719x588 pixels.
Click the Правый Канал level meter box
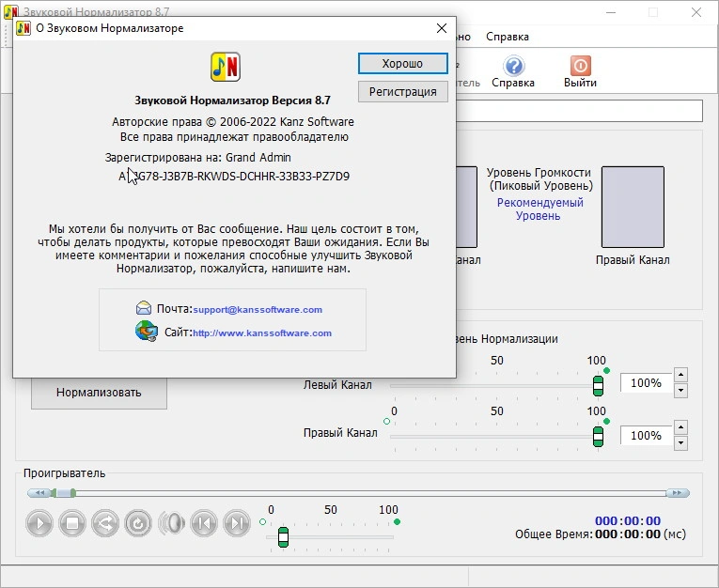(x=633, y=208)
